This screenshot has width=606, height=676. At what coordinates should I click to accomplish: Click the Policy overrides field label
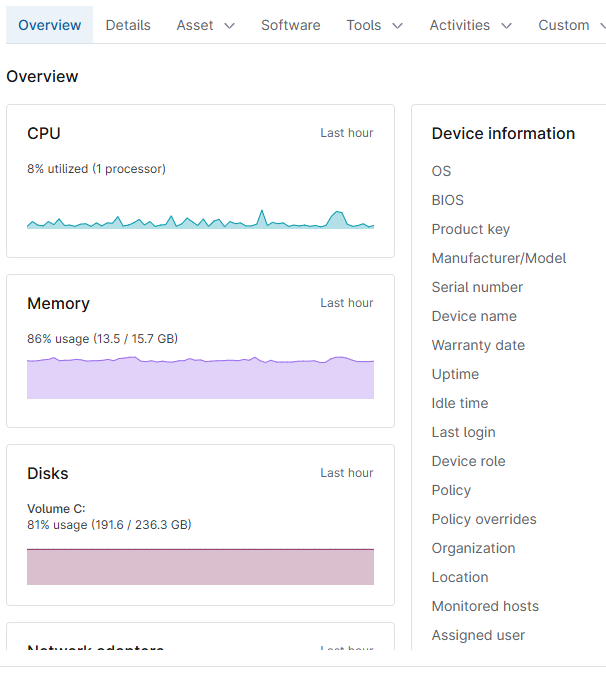point(484,519)
